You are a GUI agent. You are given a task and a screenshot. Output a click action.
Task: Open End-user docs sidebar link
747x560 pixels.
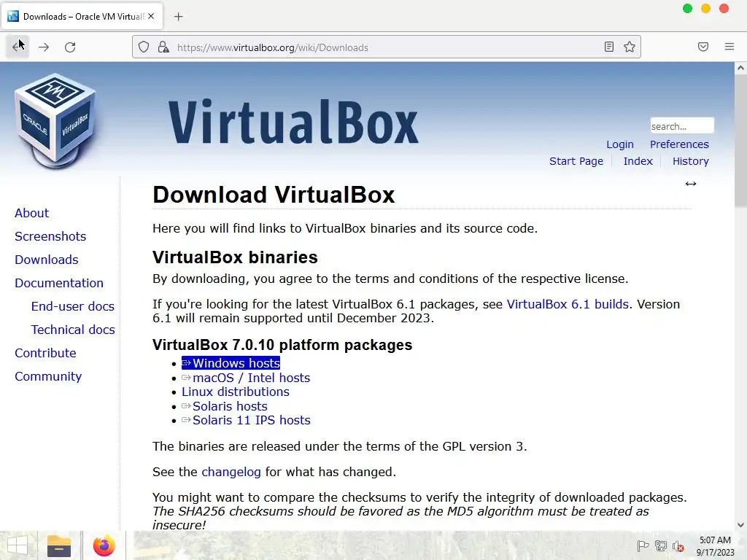pyautogui.click(x=73, y=306)
